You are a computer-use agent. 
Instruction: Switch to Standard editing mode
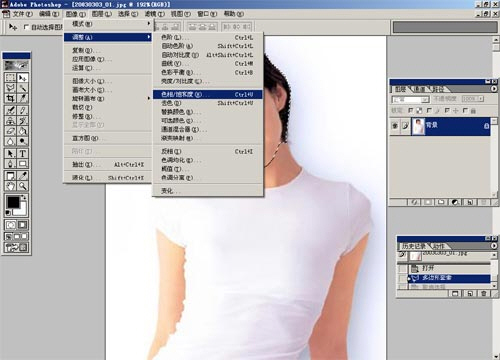click(10, 225)
